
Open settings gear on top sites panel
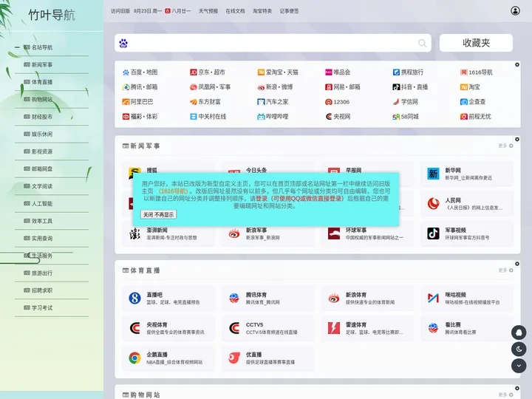(x=517, y=64)
